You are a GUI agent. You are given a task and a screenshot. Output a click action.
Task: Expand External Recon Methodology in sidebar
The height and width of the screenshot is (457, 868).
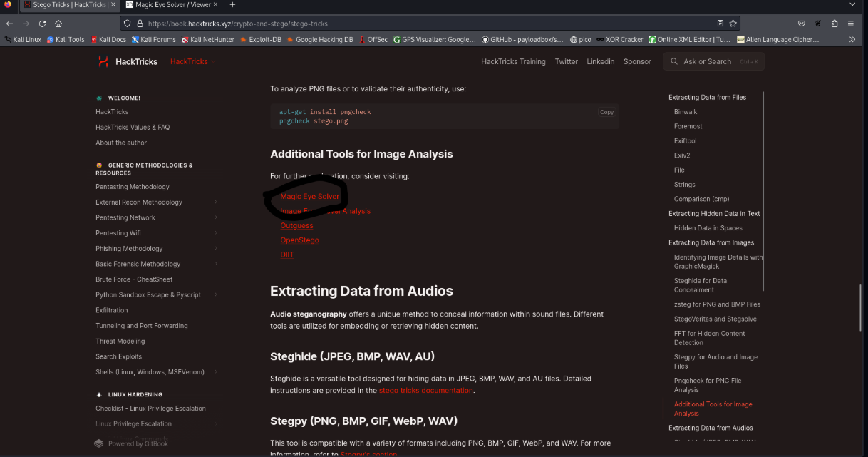[x=216, y=202]
